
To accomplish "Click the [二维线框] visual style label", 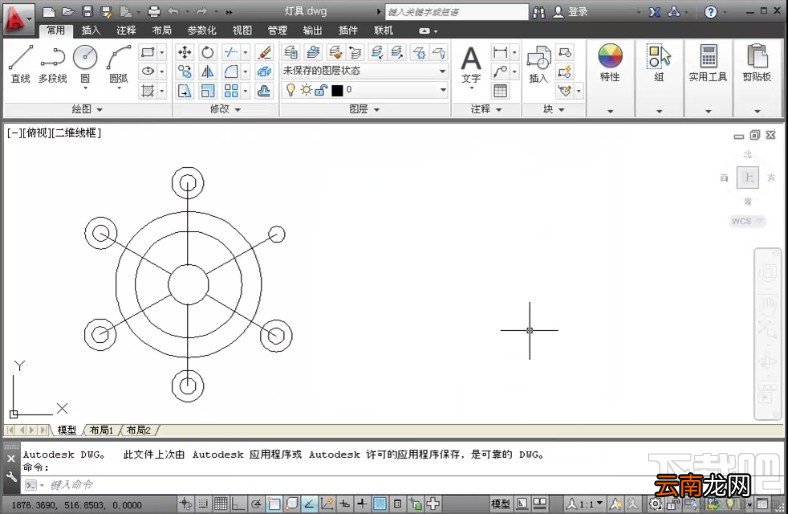I will (76, 133).
